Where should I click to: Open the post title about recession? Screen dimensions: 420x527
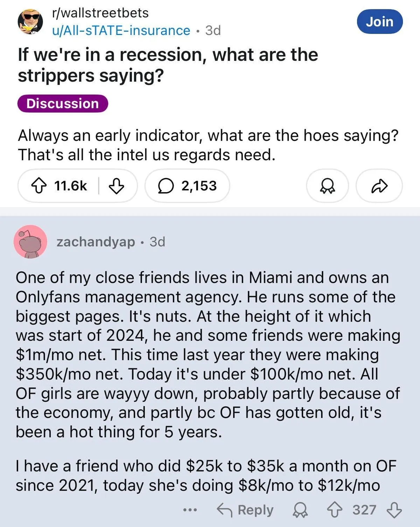[168, 65]
